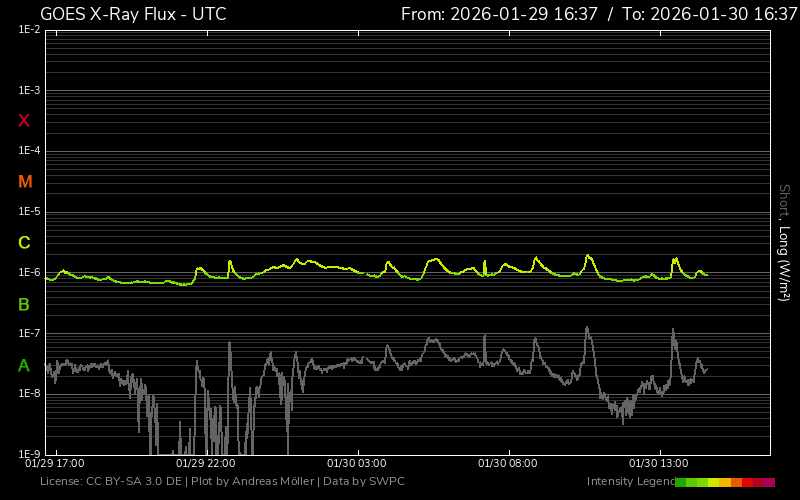
Task: Click the yellow C flare class label
Action: [x=24, y=243]
